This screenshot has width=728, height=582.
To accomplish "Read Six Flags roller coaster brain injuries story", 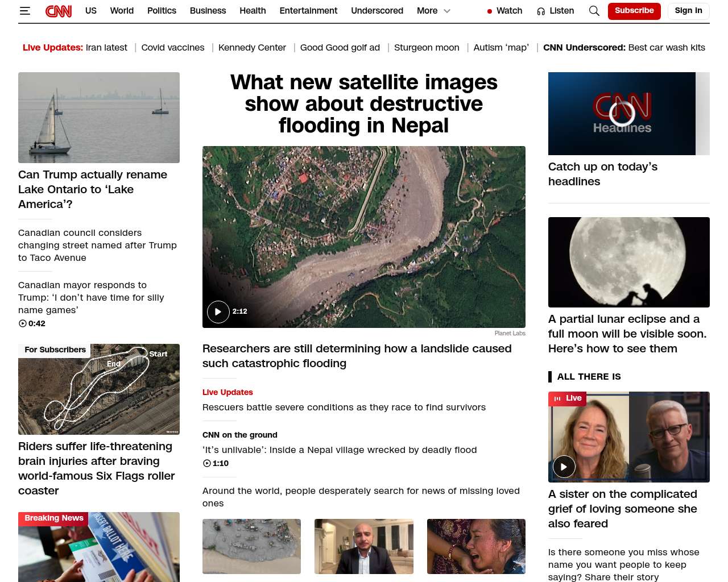I will pos(97,469).
